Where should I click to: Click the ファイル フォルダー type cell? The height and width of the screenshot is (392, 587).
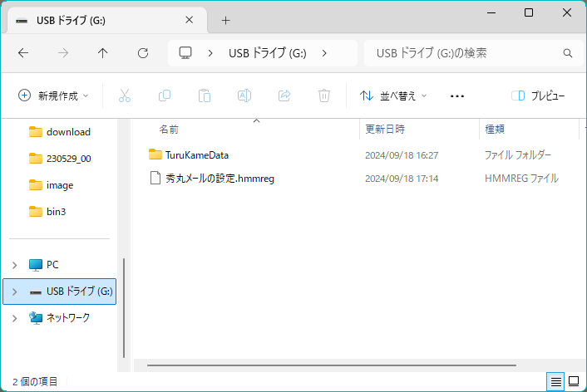(x=518, y=154)
